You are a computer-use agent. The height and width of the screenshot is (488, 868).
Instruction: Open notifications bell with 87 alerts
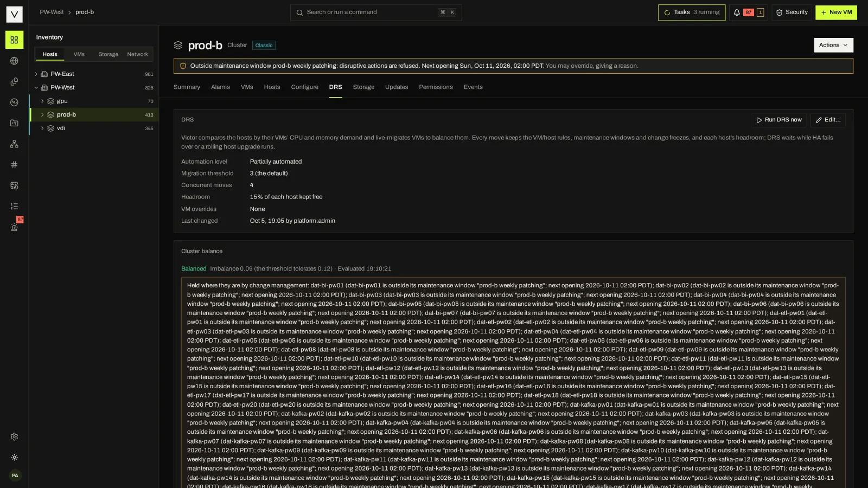point(748,12)
